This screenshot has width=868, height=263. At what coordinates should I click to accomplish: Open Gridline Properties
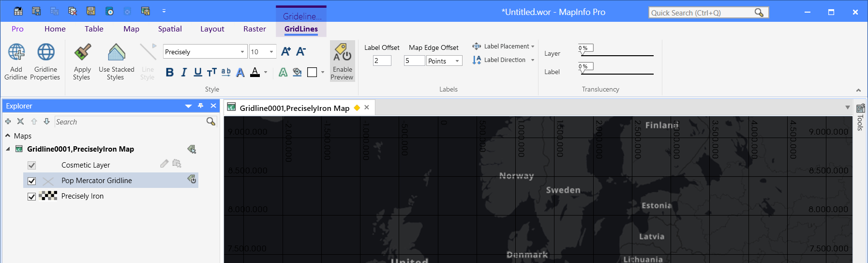[45, 62]
